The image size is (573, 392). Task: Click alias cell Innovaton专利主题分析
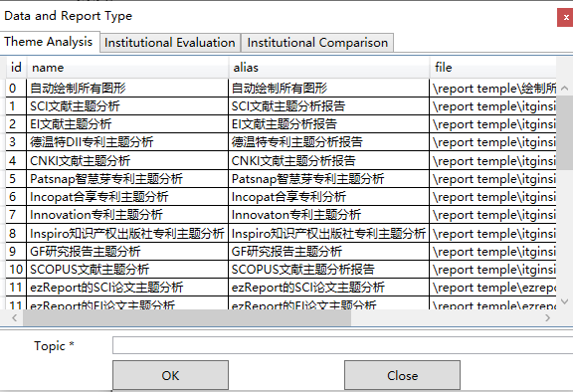tap(329, 215)
